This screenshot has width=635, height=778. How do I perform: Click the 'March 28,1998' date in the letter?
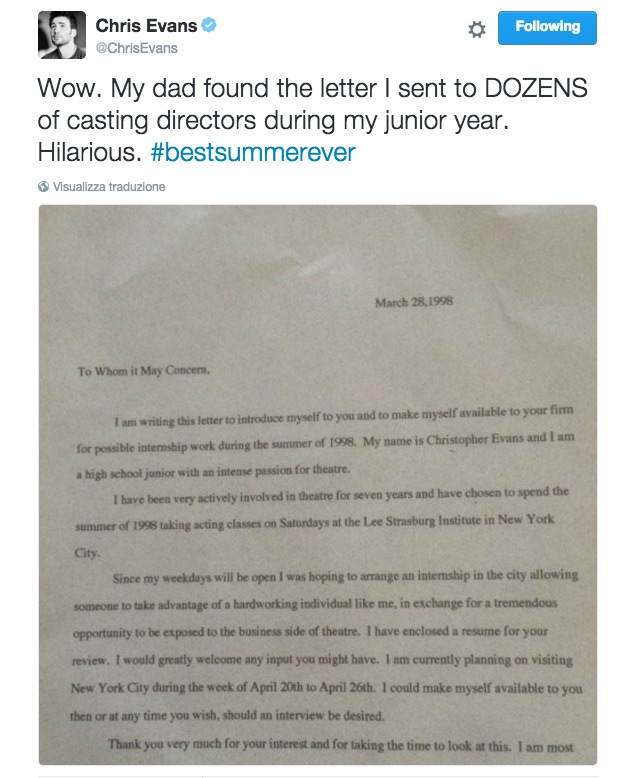click(414, 302)
